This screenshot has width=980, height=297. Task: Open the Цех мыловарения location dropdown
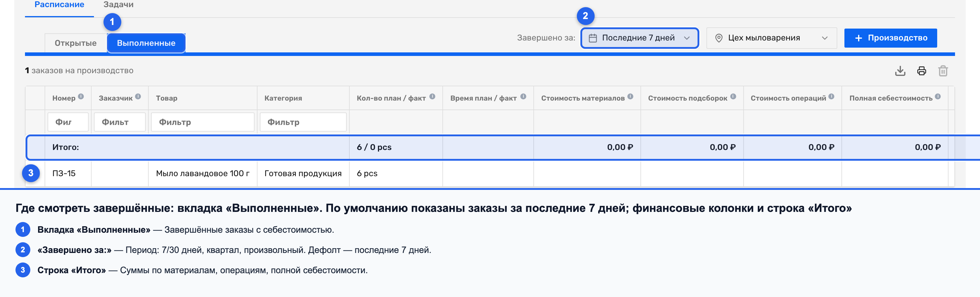pos(772,38)
